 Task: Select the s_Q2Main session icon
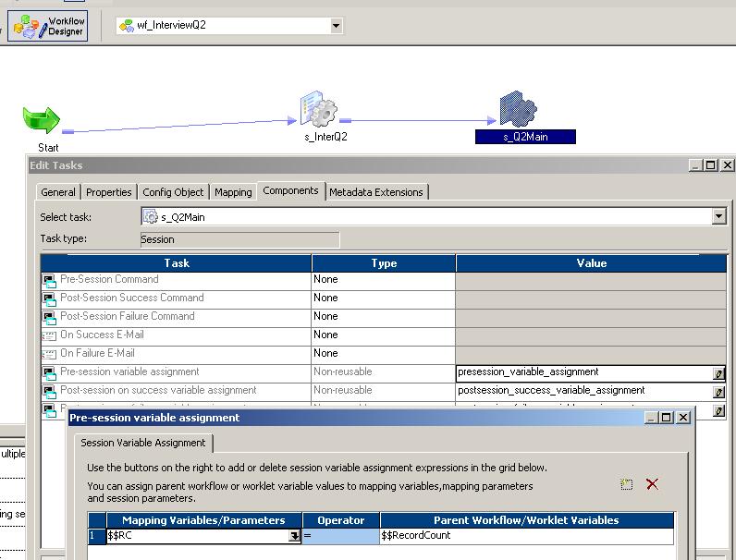pyautogui.click(x=518, y=109)
